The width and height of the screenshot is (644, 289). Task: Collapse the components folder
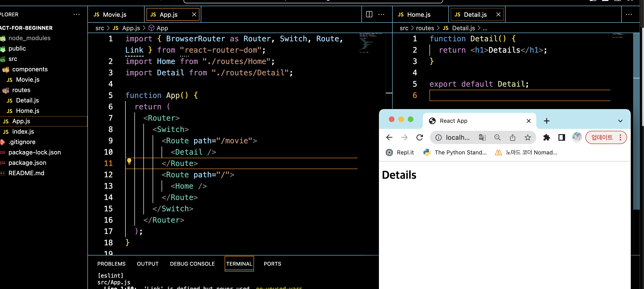tap(30, 69)
